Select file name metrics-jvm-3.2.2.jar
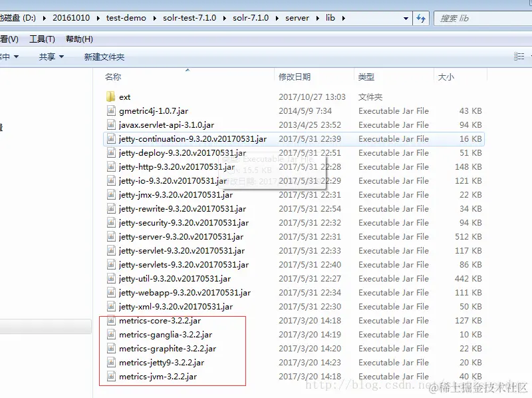This screenshot has height=398, width=532. (158, 377)
